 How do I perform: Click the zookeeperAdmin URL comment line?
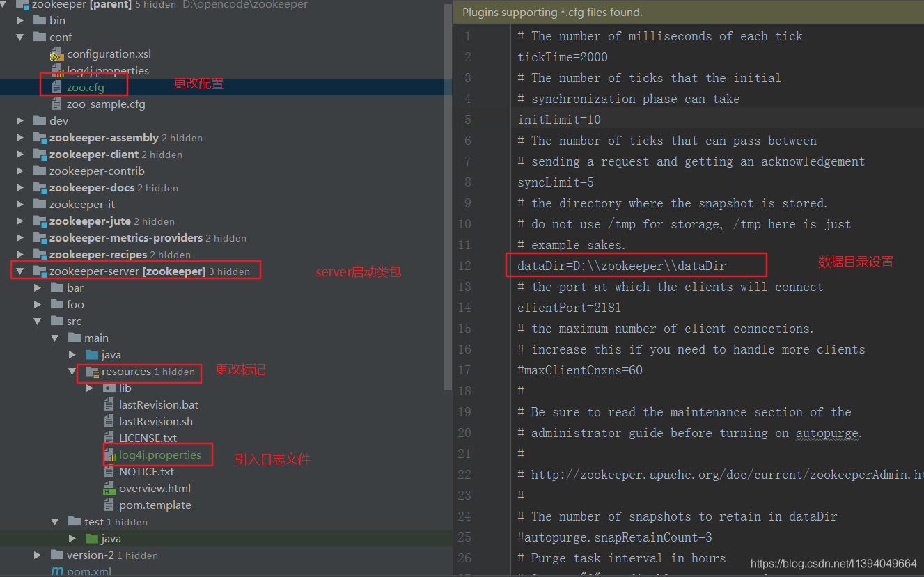pyautogui.click(x=721, y=475)
